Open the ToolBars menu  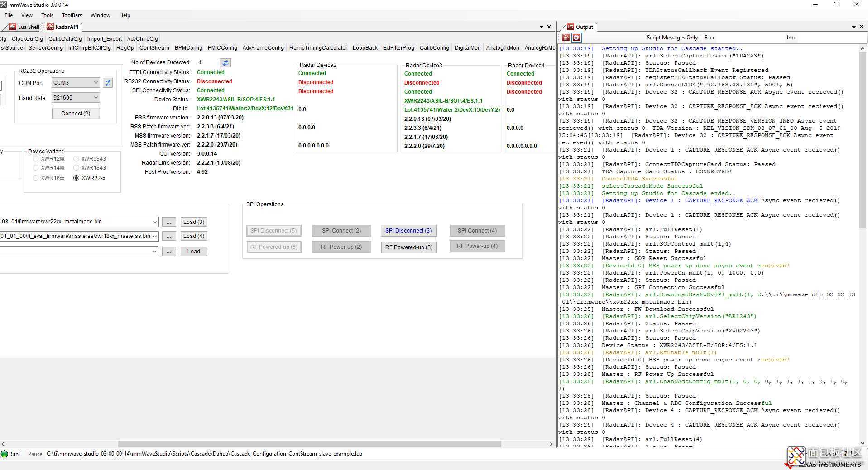pos(72,15)
